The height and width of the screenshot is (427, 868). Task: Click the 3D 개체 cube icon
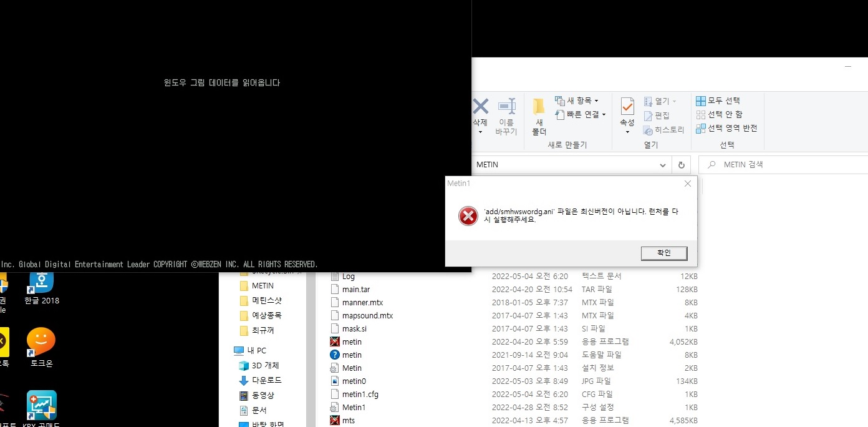click(x=244, y=365)
